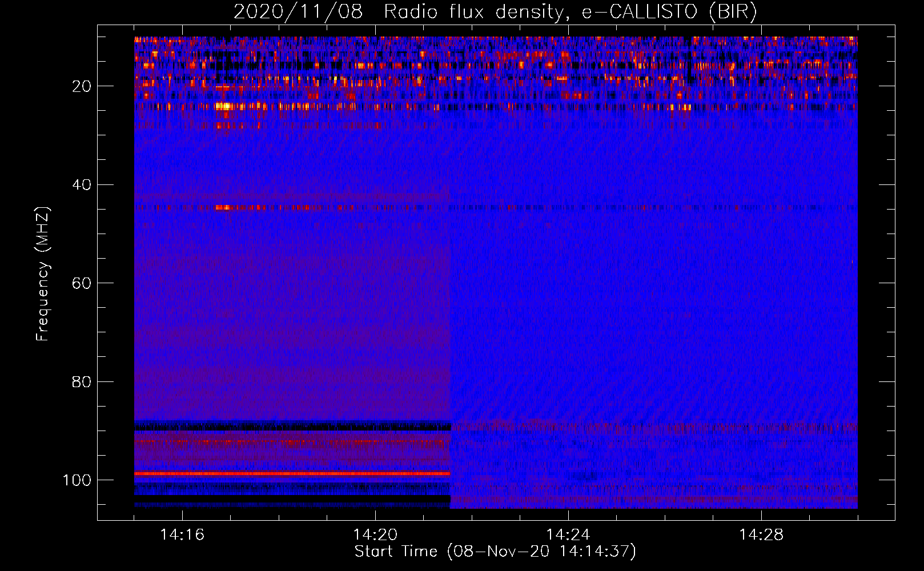Select the 40 MHz frequency tick label

(82, 185)
